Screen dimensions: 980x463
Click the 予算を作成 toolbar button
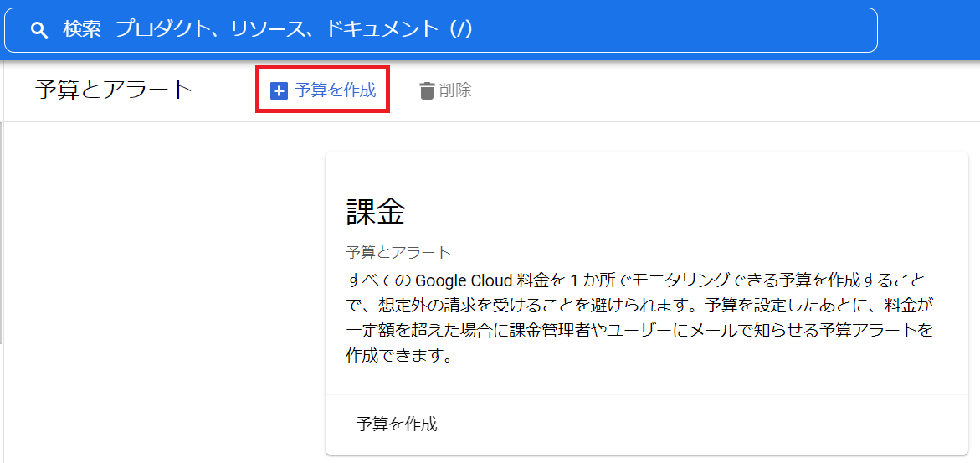click(323, 90)
